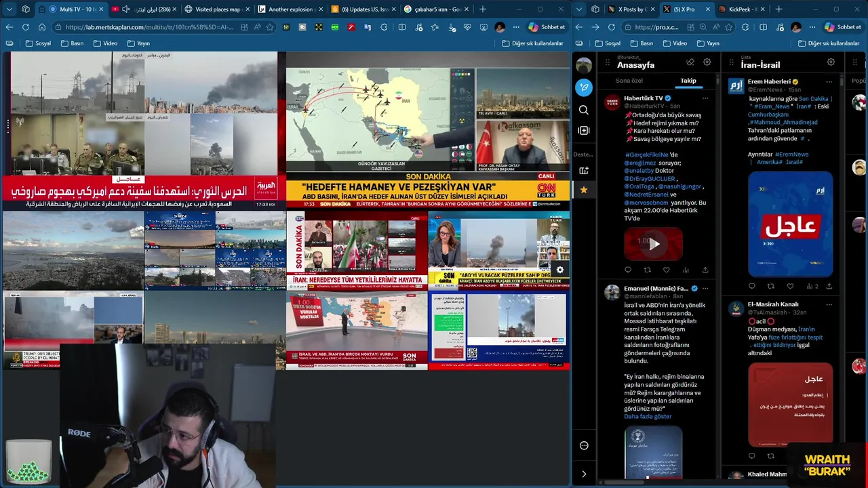Viewport: 868px width, 488px height.
Task: Clear the Anasayfa column posts
Action: [x=690, y=62]
